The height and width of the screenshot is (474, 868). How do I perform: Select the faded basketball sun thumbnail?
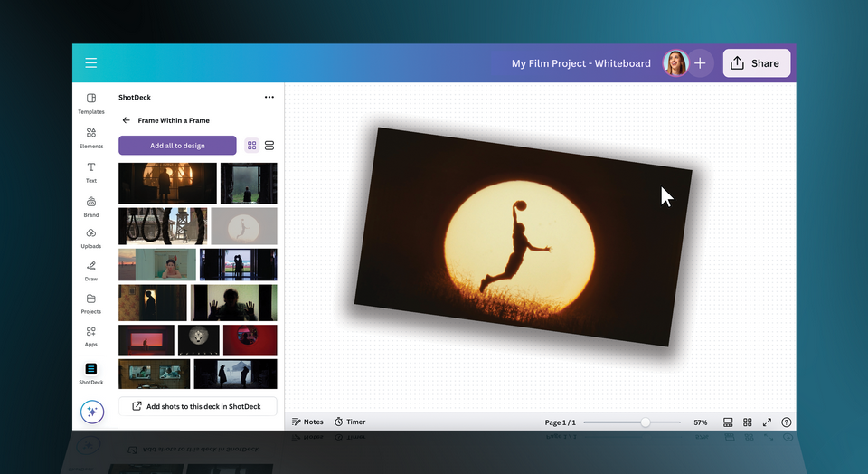pos(244,226)
